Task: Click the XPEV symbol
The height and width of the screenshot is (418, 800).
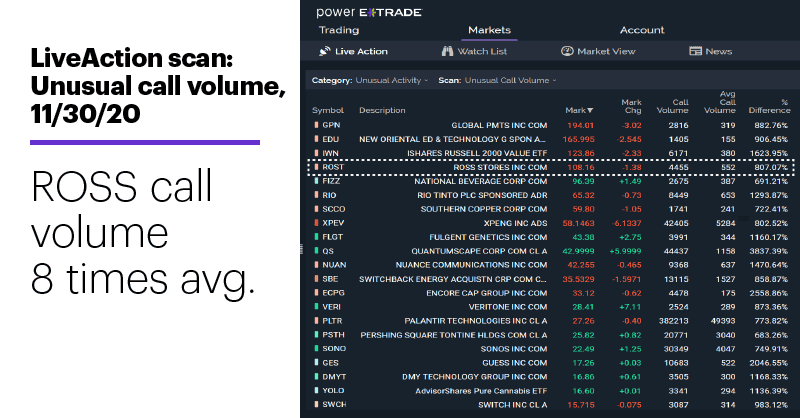Action: 333,223
